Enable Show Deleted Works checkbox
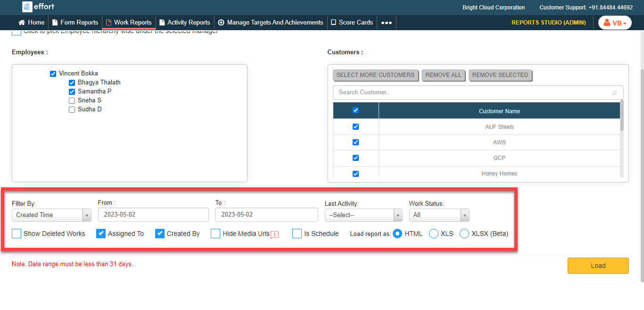The image size is (644, 310). click(x=17, y=234)
